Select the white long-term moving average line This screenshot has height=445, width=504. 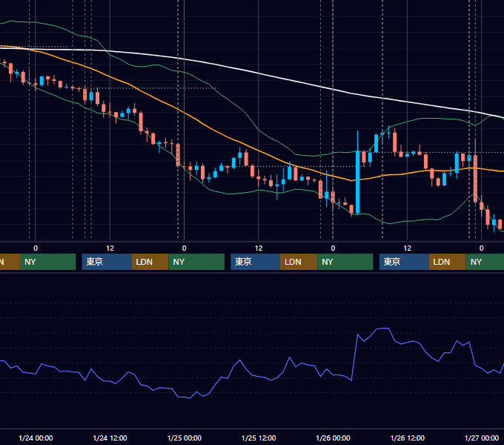[x=257, y=73]
